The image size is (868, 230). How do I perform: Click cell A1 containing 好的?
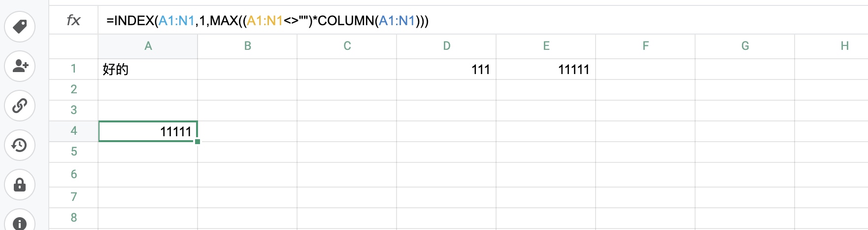148,69
